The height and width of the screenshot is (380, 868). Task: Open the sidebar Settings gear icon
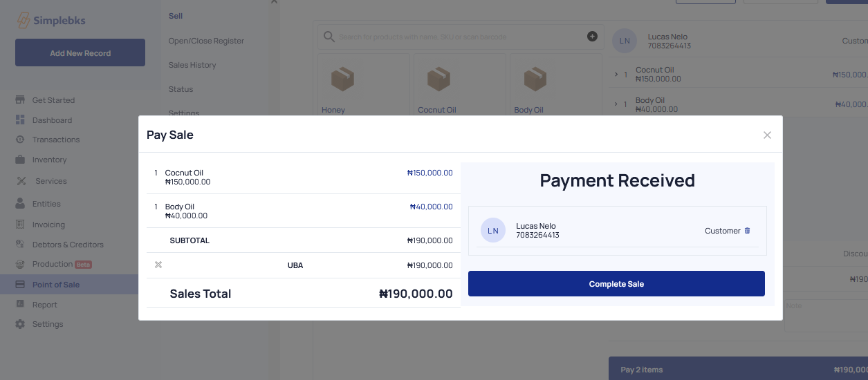pos(20,324)
